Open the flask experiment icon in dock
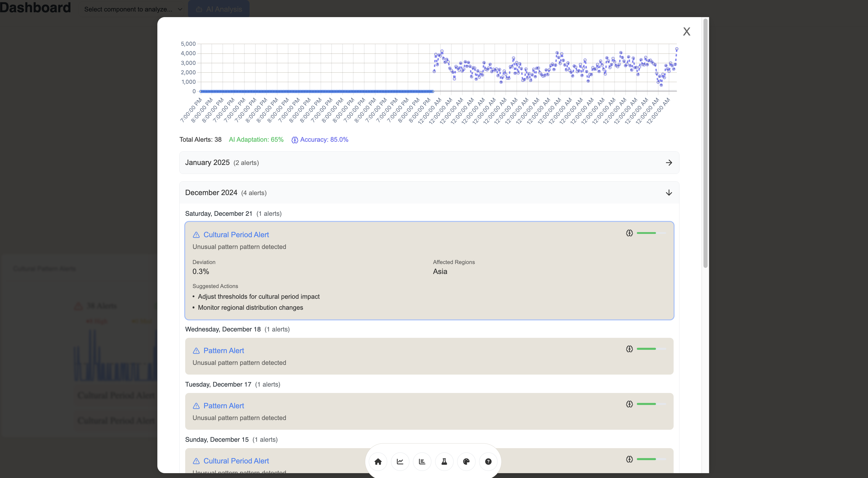The height and width of the screenshot is (478, 868). point(444,461)
